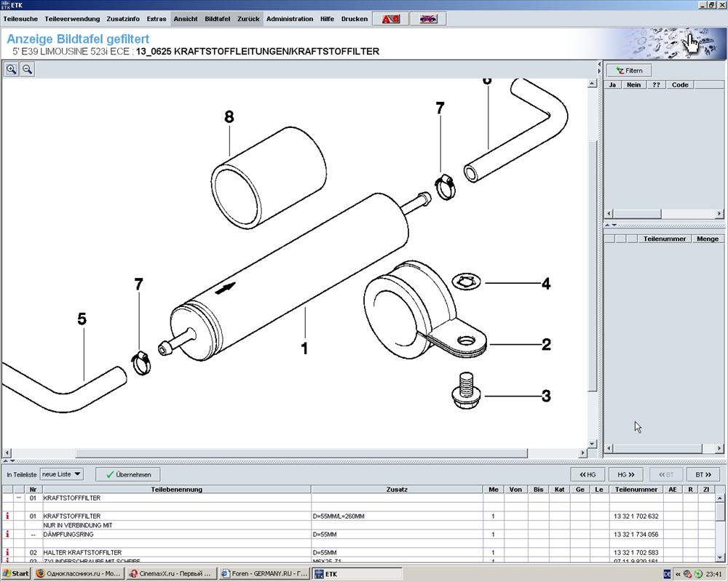This screenshot has height=582, width=728.
Task: Go to next Bildtafel BT»
Action: click(x=703, y=474)
